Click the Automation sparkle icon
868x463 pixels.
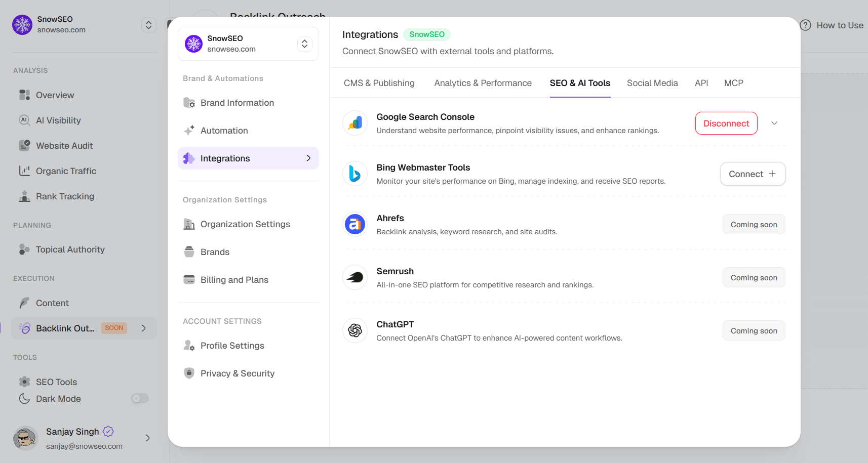coord(189,131)
